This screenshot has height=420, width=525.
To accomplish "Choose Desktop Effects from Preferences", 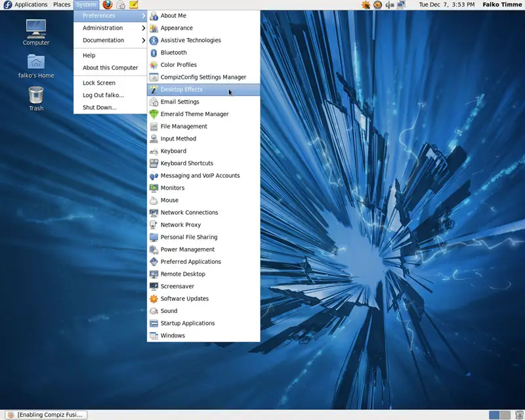I will [203, 89].
